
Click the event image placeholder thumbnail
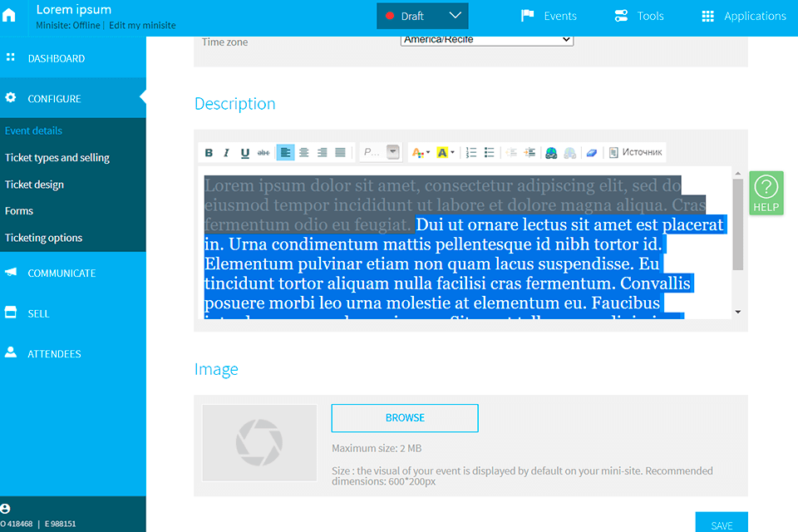(x=259, y=443)
